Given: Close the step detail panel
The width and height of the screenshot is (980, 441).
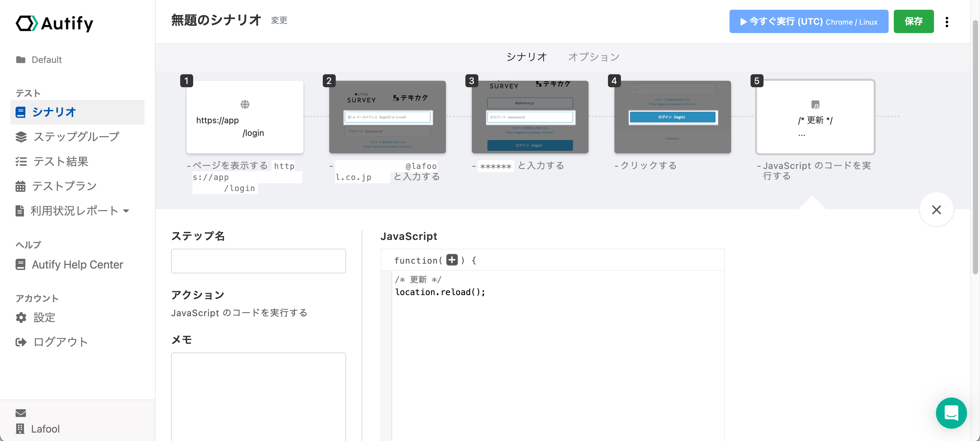Looking at the screenshot, I should tap(936, 210).
